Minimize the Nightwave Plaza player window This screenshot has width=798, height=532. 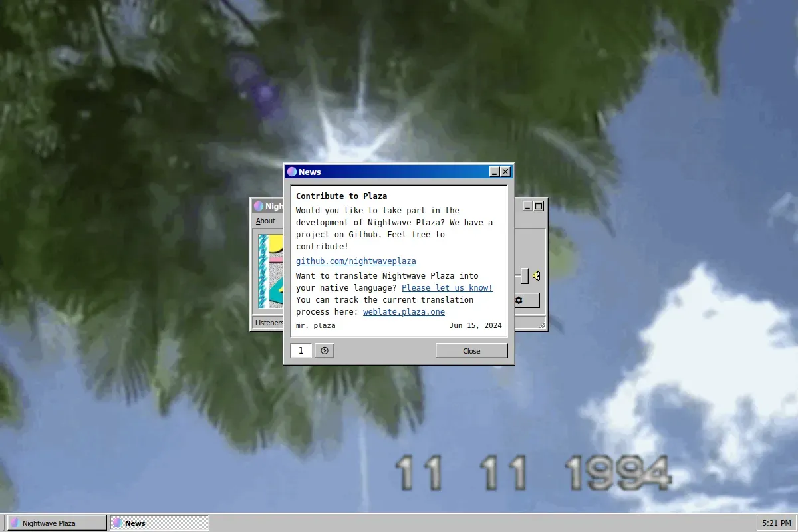point(528,206)
